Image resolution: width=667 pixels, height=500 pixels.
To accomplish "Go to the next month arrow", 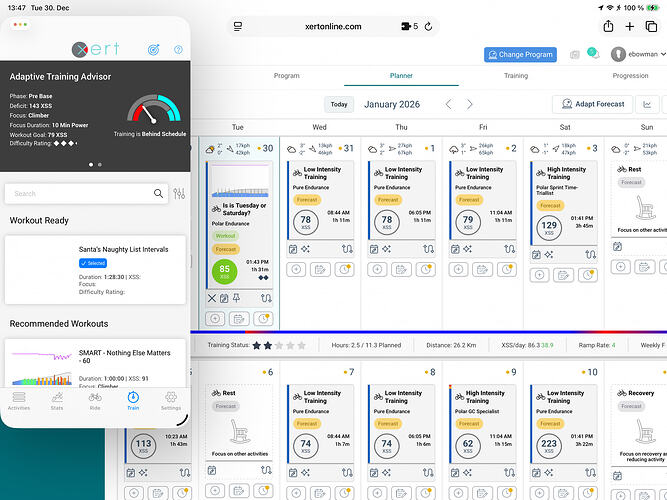I will 470,104.
